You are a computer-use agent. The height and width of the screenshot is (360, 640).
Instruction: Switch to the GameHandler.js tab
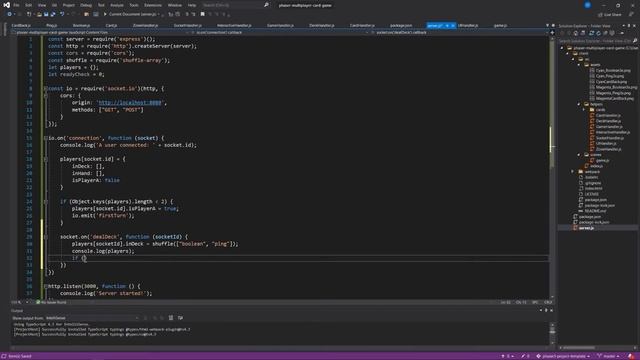coord(280,25)
